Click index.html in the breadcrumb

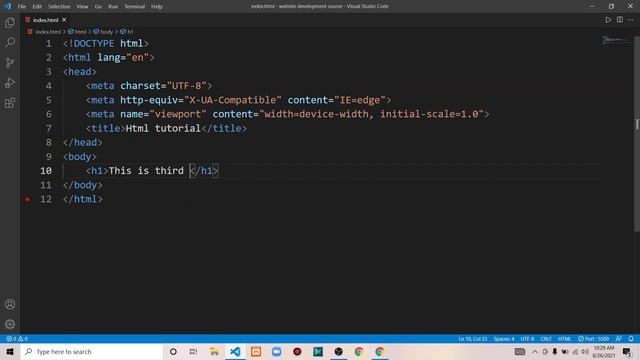point(48,31)
